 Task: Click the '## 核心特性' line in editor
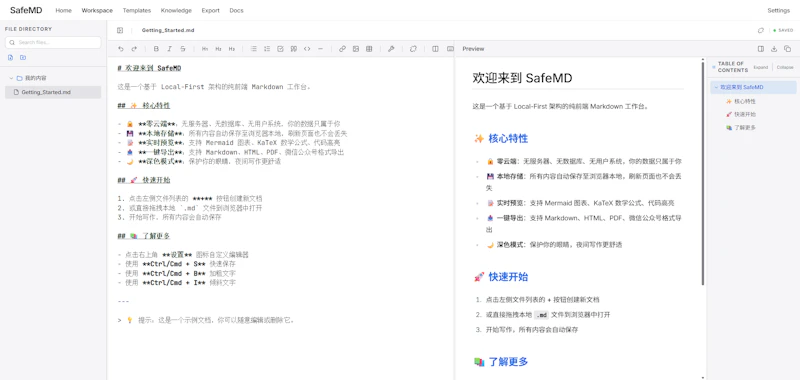click(x=143, y=106)
